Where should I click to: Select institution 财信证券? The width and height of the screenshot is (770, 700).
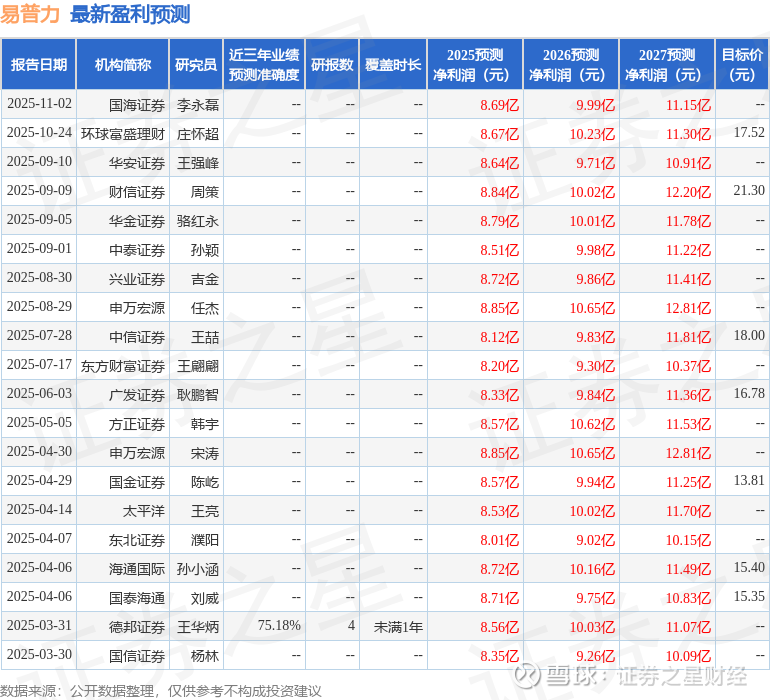click(x=137, y=192)
